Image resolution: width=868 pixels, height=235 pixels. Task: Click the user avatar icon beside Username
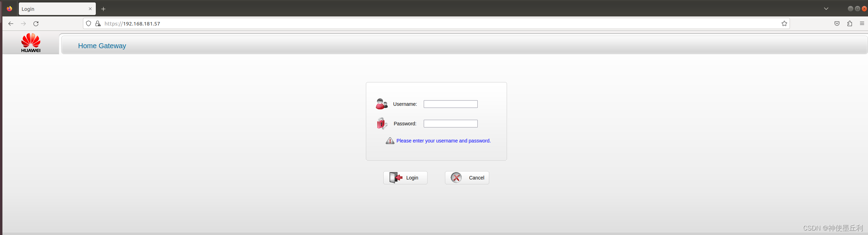tap(382, 104)
